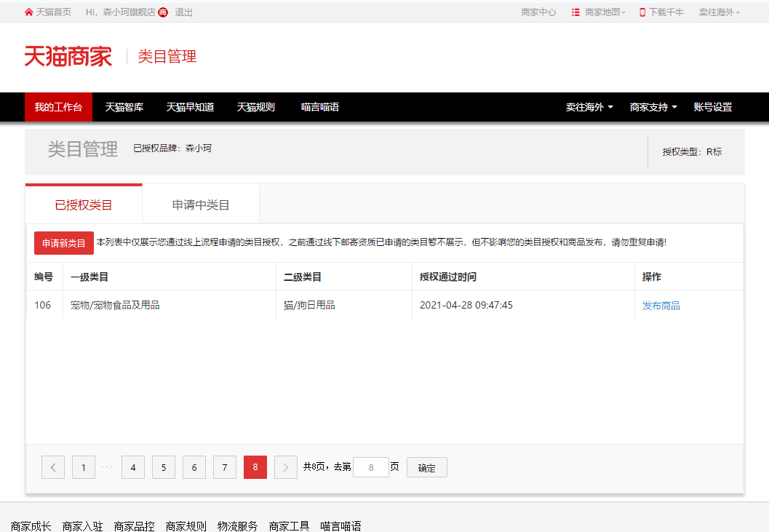
Task: Click the 已授权品牌: 森小珂 text
Action: pos(172,148)
